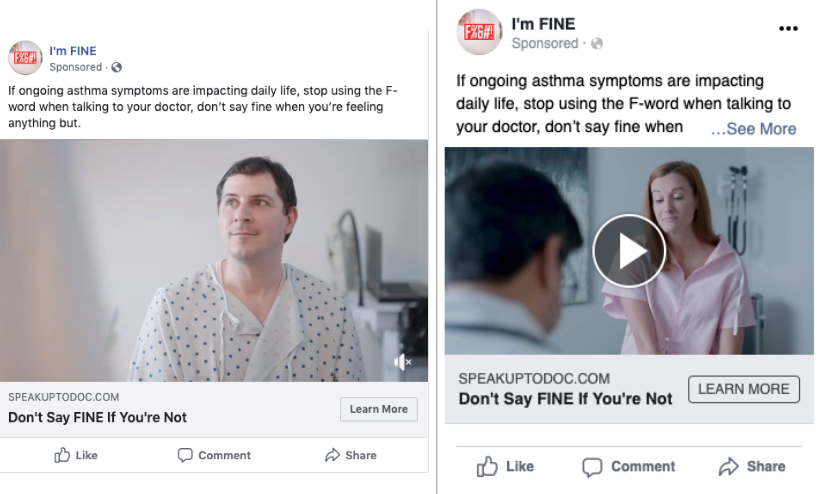
Task: Open the Don't Say FINE headline on left ad
Action: click(x=97, y=417)
